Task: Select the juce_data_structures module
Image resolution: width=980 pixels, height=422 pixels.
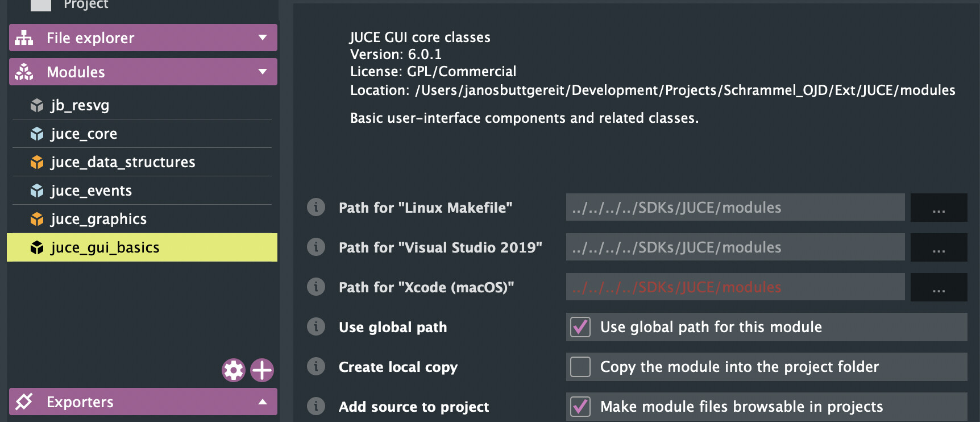Action: [x=123, y=162]
